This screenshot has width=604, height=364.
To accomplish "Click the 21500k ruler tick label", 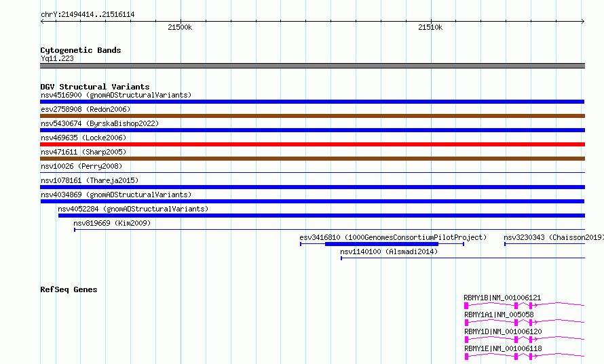I will point(180,27).
